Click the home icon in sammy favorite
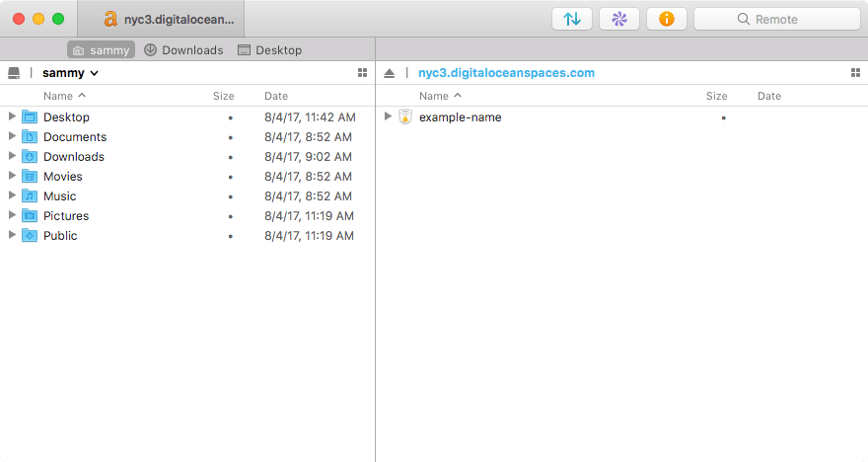The width and height of the screenshot is (868, 462). click(x=79, y=50)
